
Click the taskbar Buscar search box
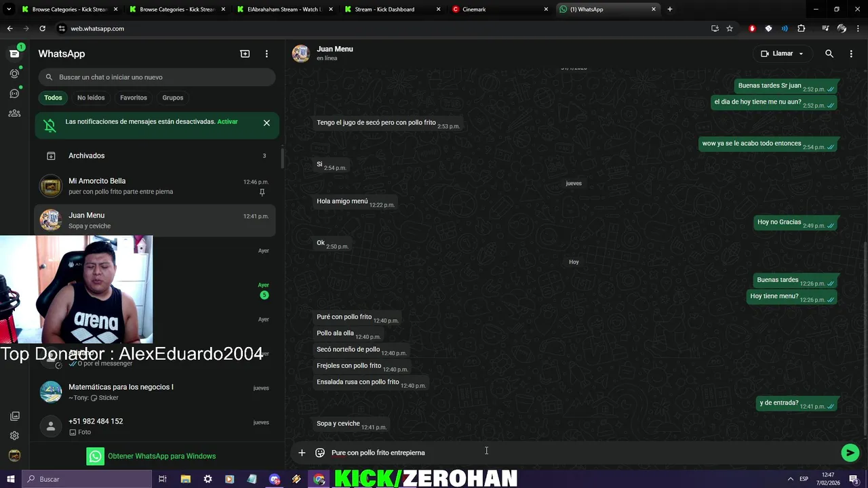tap(87, 479)
